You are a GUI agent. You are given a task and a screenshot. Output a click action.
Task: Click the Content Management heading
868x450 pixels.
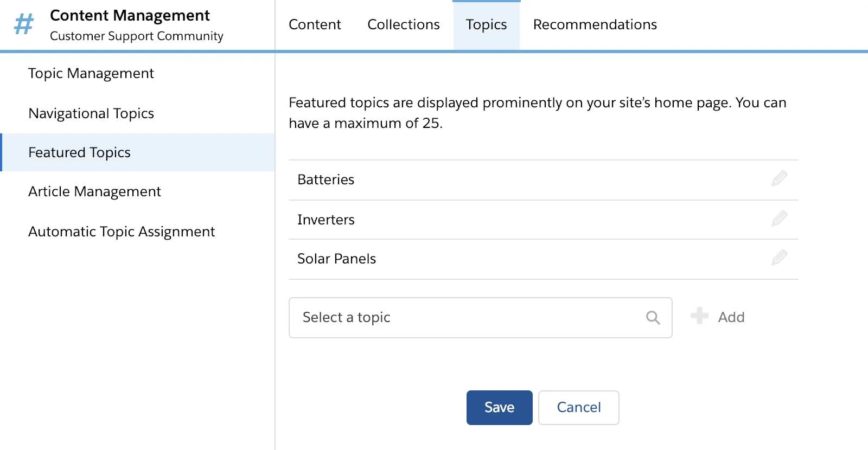click(x=130, y=16)
